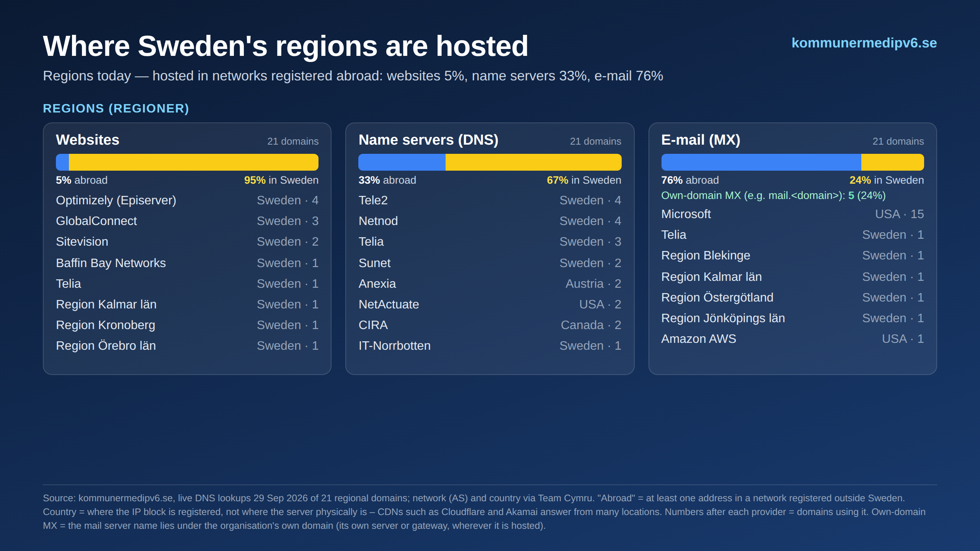Select the Baffin Bay Networks row
980x551 pixels.
pyautogui.click(x=187, y=263)
